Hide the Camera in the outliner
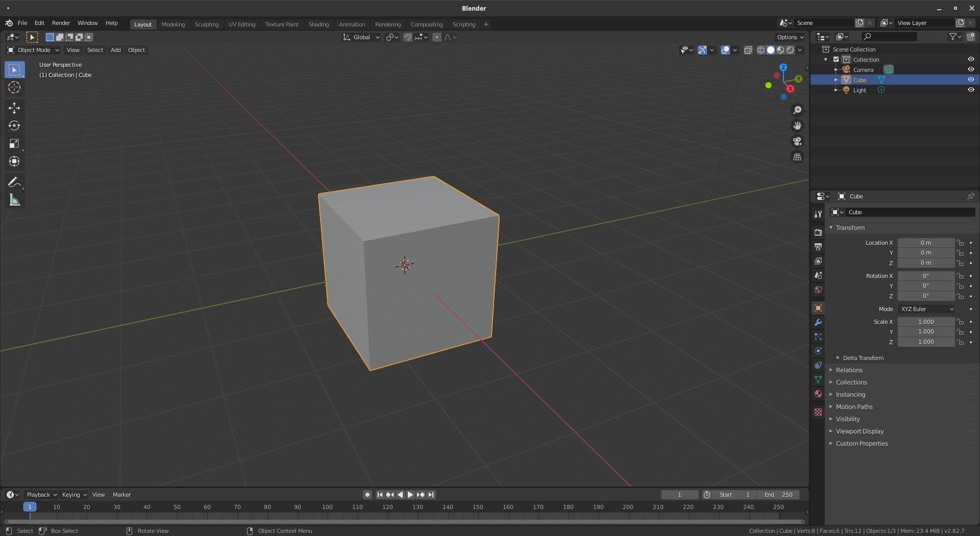Viewport: 980px width, 536px height. pos(971,69)
